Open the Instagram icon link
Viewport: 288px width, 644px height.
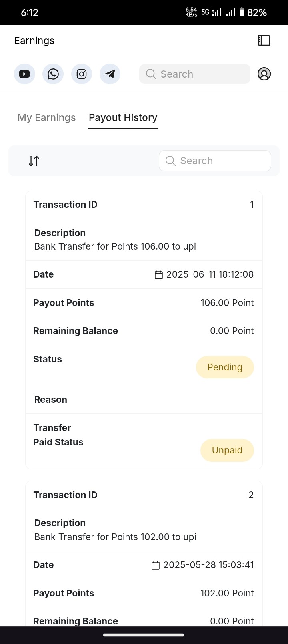[82, 74]
